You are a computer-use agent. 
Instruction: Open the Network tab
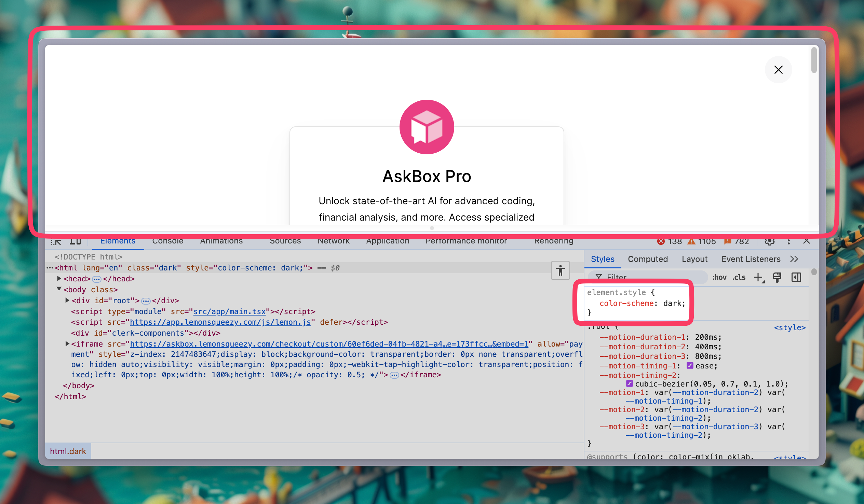tap(333, 241)
